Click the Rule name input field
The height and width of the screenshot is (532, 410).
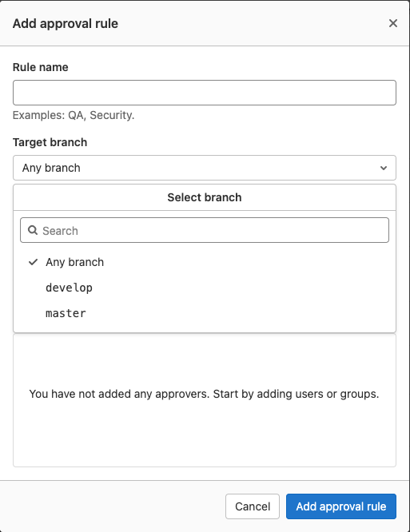click(205, 93)
